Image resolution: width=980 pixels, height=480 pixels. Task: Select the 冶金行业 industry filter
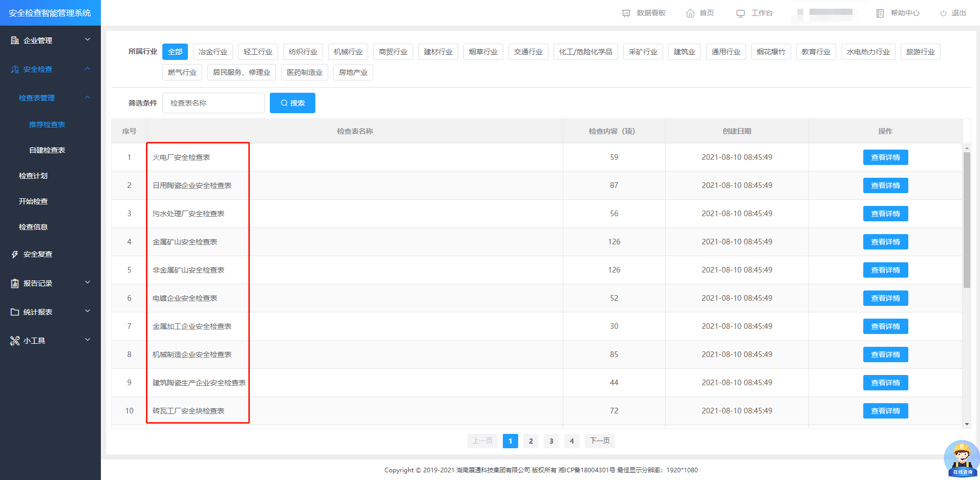point(213,52)
